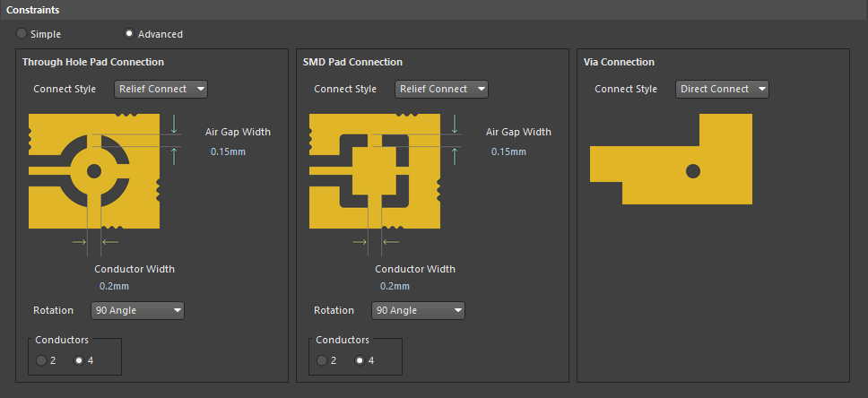Viewport: 868px width, 398px height.
Task: Edit SMD Pad Conductor Width 0.2mm value
Action: 395,286
